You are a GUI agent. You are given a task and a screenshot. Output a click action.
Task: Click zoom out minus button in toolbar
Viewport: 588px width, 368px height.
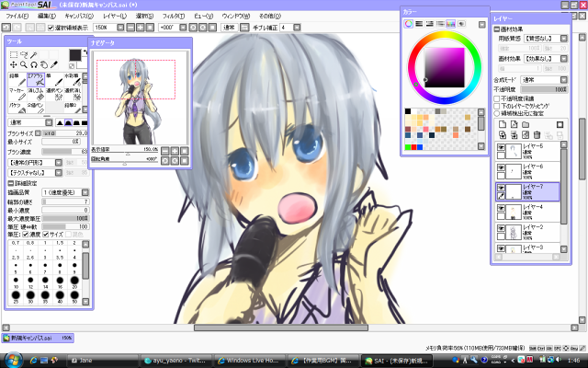point(130,28)
